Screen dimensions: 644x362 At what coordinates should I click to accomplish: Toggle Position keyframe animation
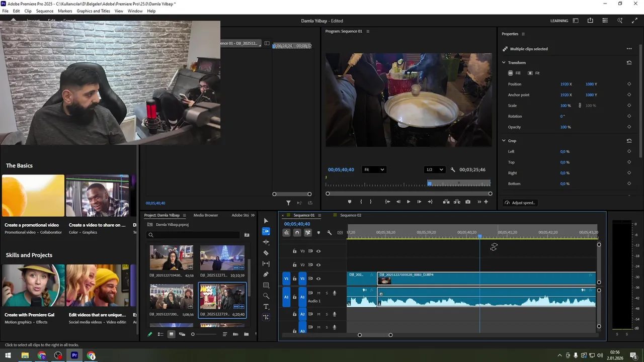pyautogui.click(x=629, y=84)
